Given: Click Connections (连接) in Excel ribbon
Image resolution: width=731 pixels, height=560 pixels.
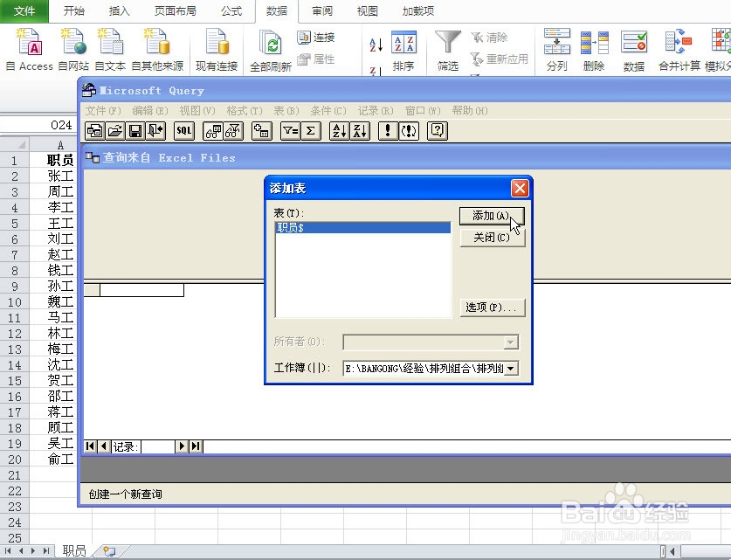Looking at the screenshot, I should [316, 38].
